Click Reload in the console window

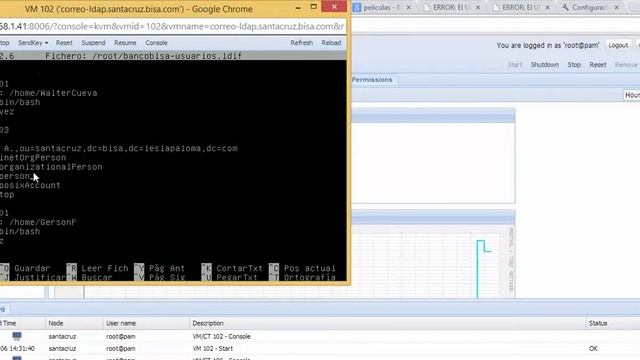click(x=331, y=43)
